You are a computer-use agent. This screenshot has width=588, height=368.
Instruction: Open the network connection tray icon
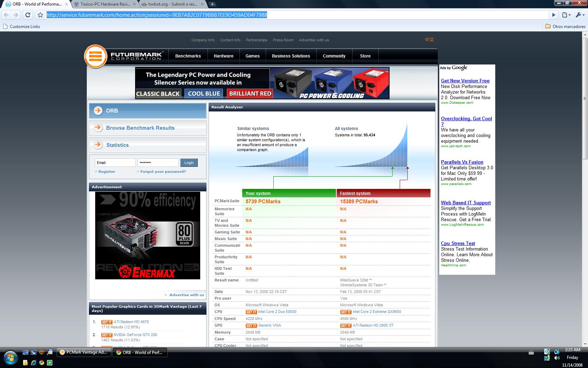556,352
